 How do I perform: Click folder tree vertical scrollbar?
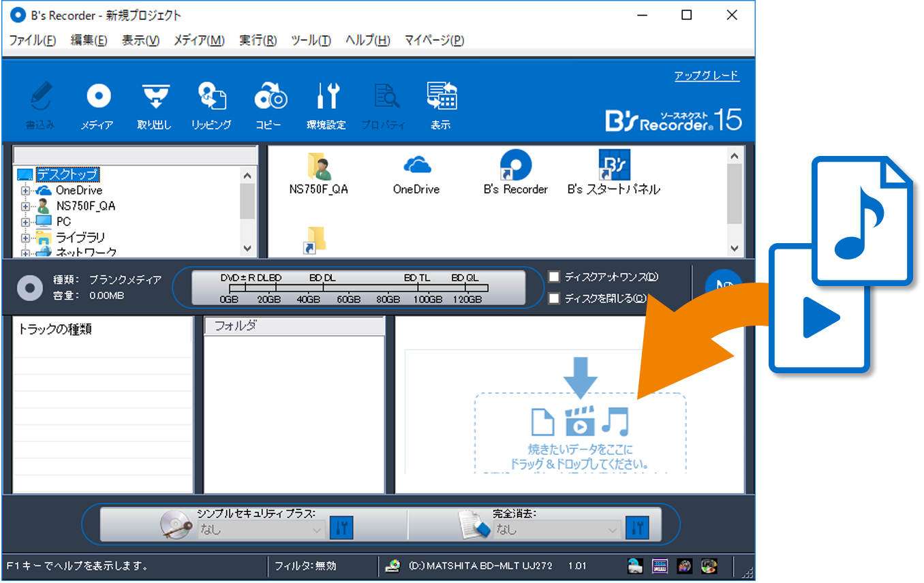pos(247,212)
